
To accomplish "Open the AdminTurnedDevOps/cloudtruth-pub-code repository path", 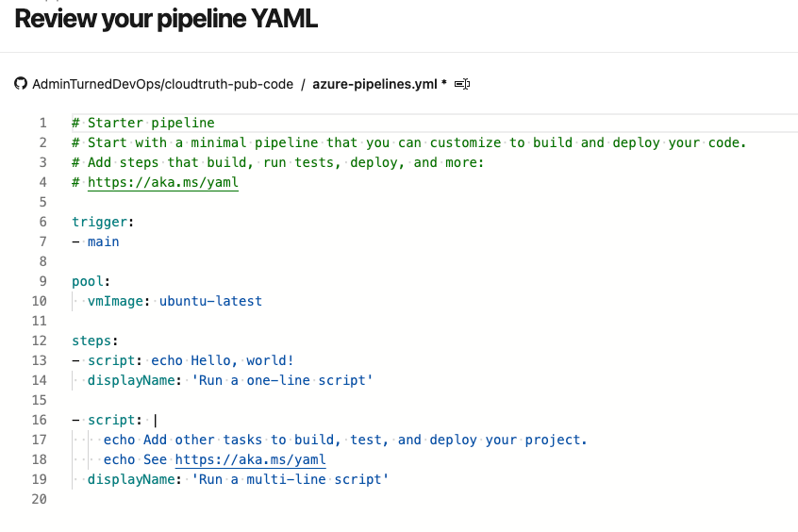I will pyautogui.click(x=163, y=84).
